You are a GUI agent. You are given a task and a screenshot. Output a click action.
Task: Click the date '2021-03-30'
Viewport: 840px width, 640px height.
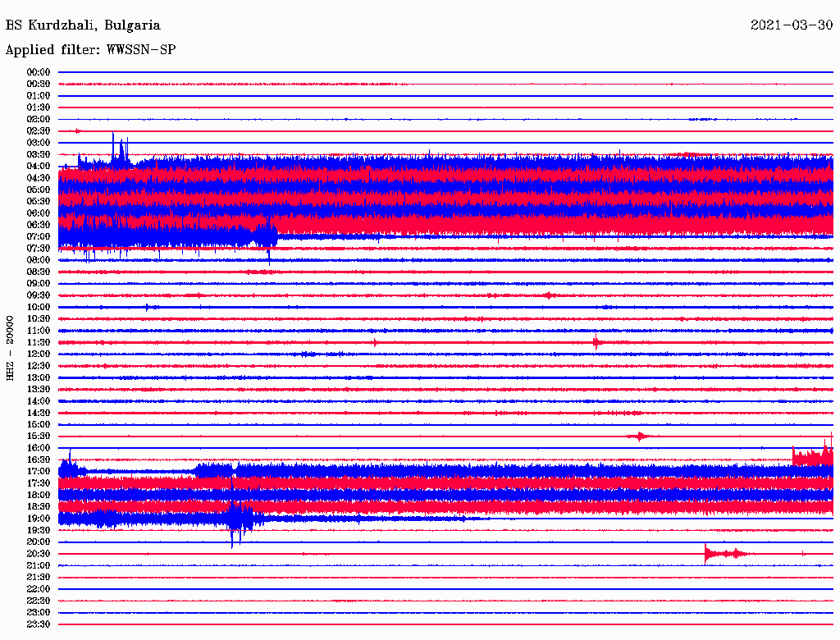click(792, 25)
